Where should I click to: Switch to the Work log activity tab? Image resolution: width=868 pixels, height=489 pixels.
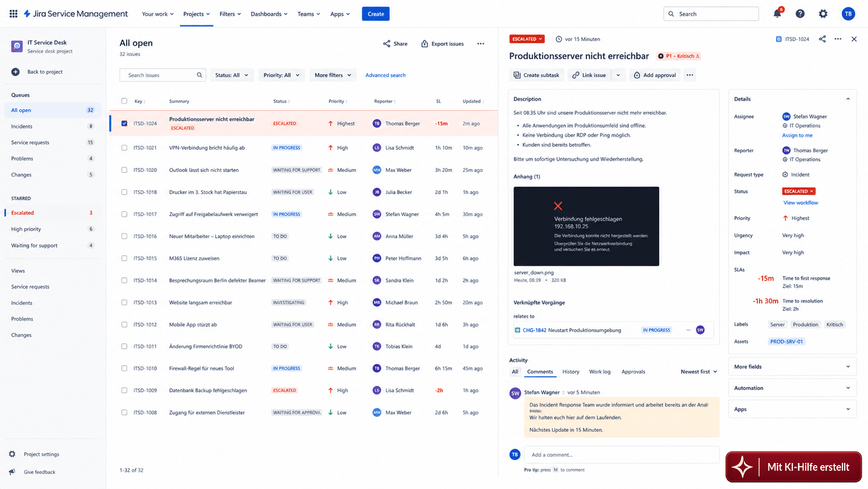click(600, 372)
